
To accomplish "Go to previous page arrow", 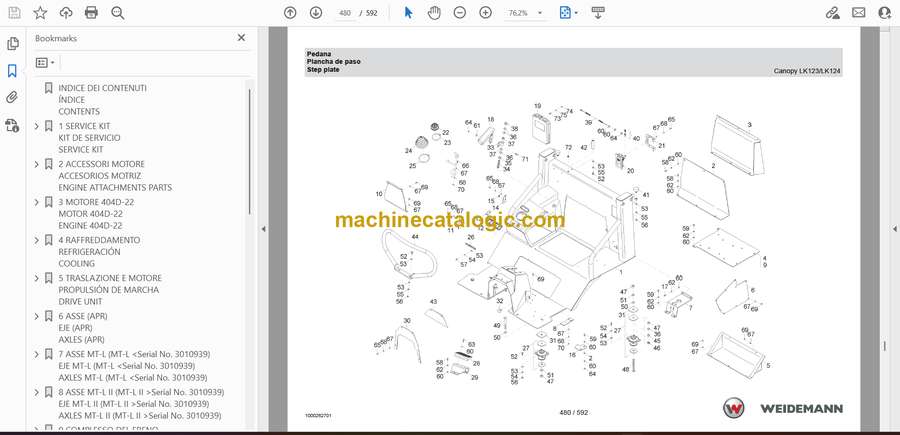I will pos(290,13).
